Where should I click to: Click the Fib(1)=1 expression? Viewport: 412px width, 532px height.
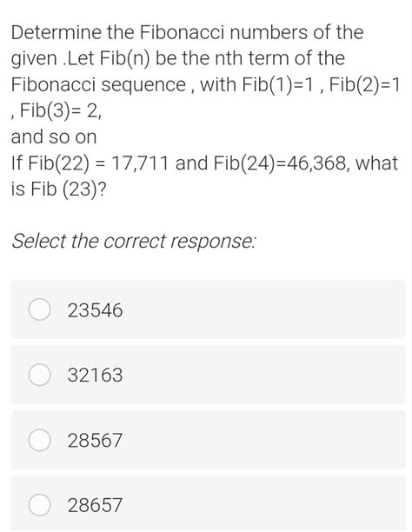tap(277, 84)
